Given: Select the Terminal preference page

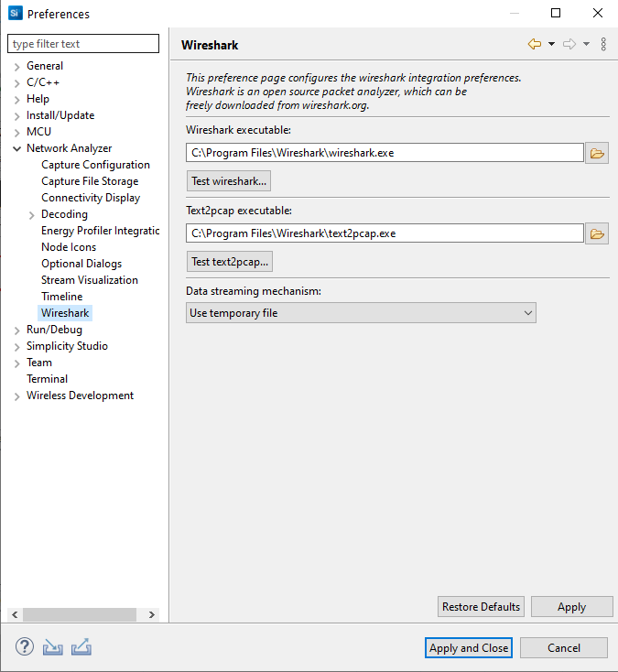Looking at the screenshot, I should 47,379.
